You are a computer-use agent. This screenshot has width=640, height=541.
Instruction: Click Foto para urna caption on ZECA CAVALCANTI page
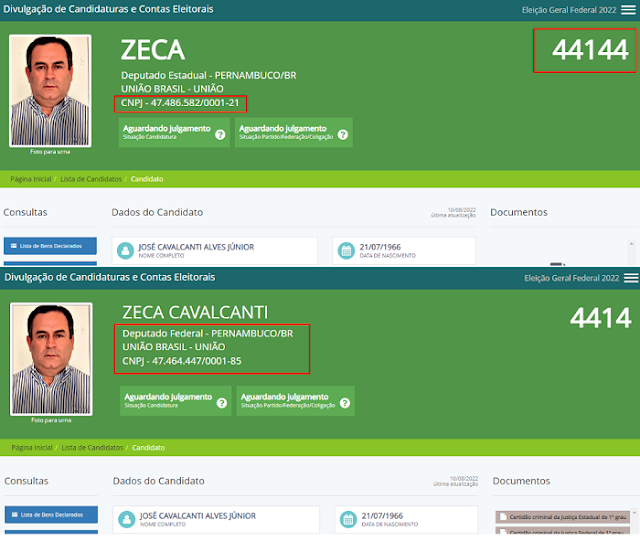pyautogui.click(x=51, y=420)
